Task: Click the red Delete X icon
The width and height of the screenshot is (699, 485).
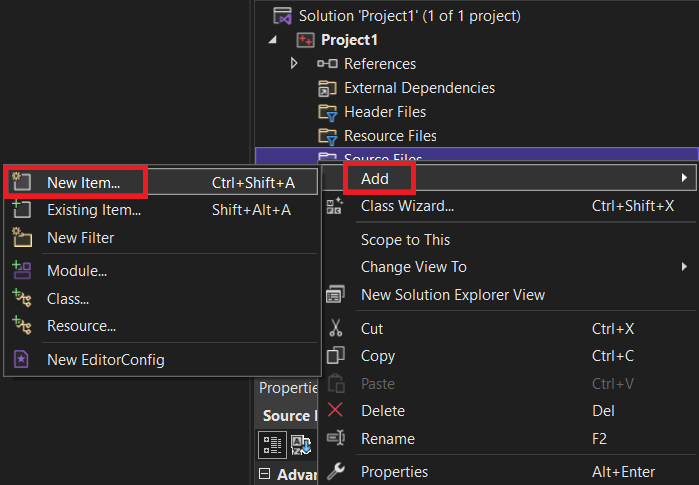Action: click(x=336, y=410)
